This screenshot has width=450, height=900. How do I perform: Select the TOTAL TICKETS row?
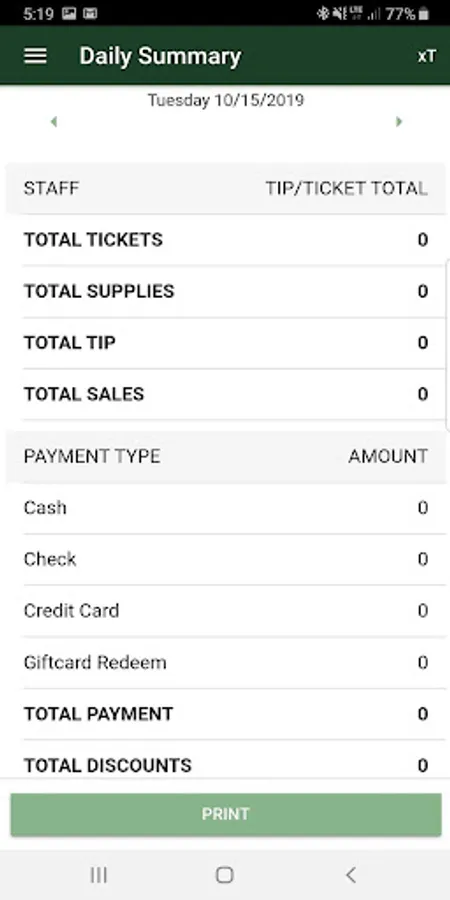tap(226, 240)
